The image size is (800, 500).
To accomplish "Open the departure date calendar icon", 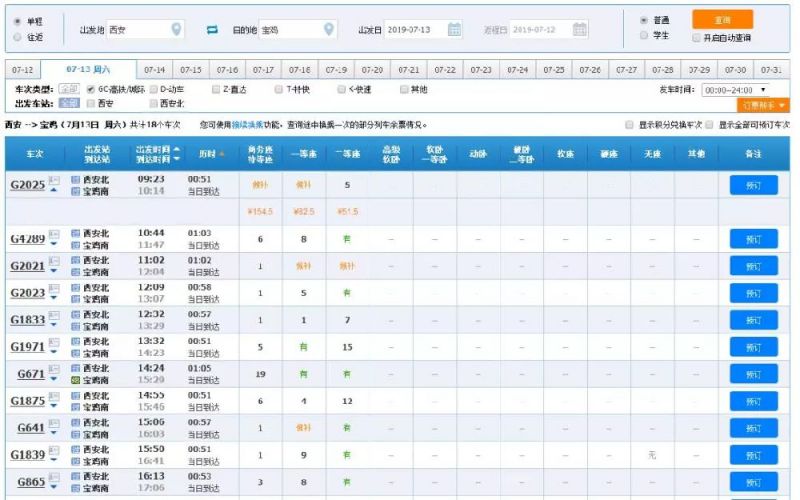I will click(x=454, y=29).
